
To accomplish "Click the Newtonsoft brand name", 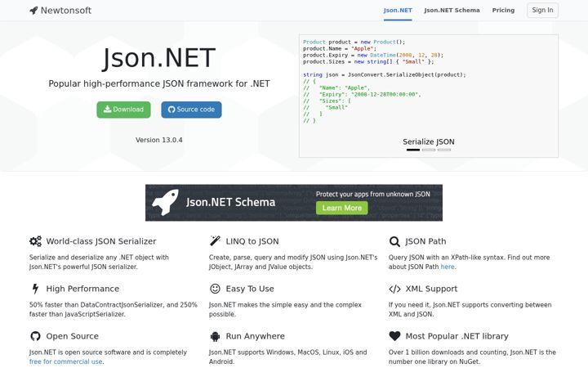I will pyautogui.click(x=66, y=11).
